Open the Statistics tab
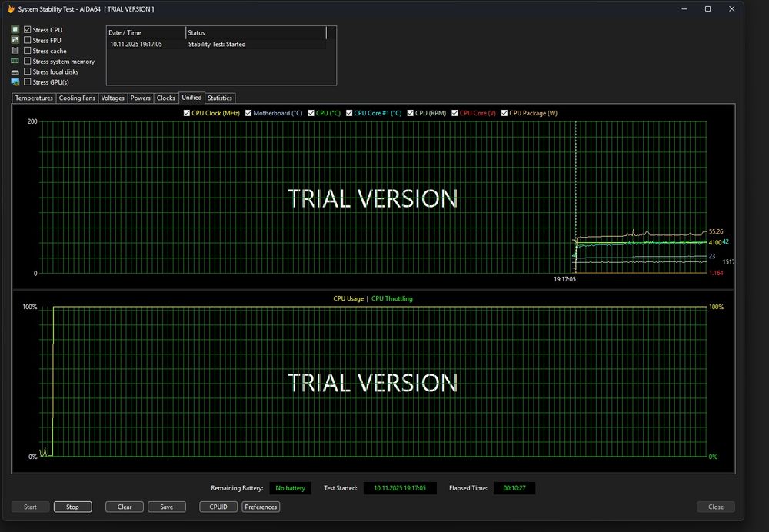The width and height of the screenshot is (769, 532). pos(220,98)
